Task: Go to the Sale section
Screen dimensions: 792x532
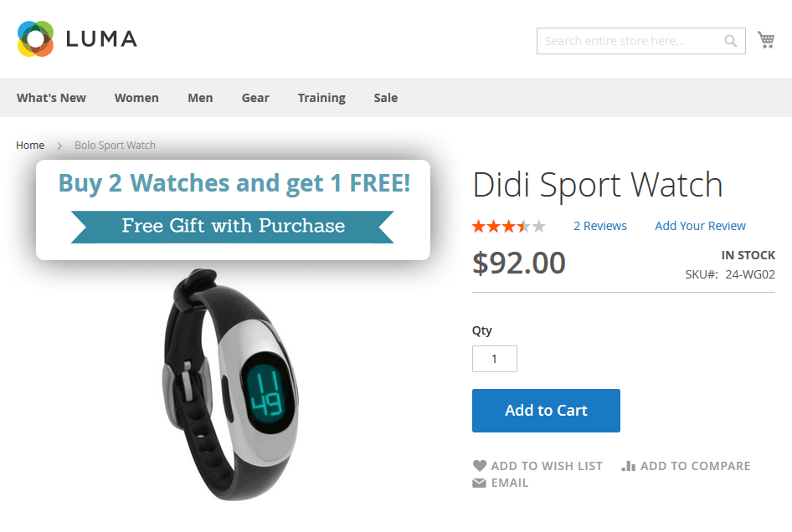Action: coord(385,98)
